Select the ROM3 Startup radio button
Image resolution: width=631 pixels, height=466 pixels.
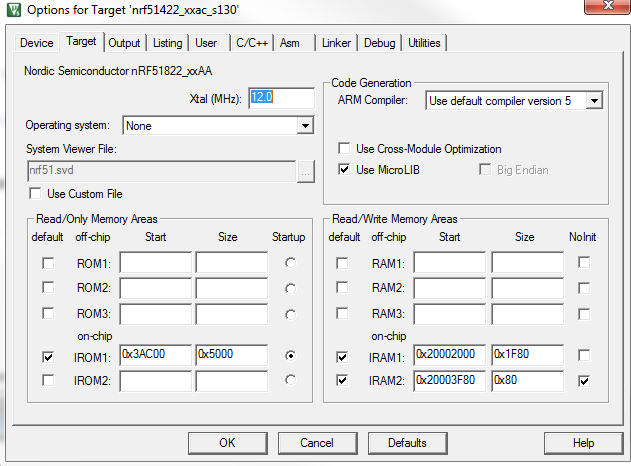tap(290, 314)
